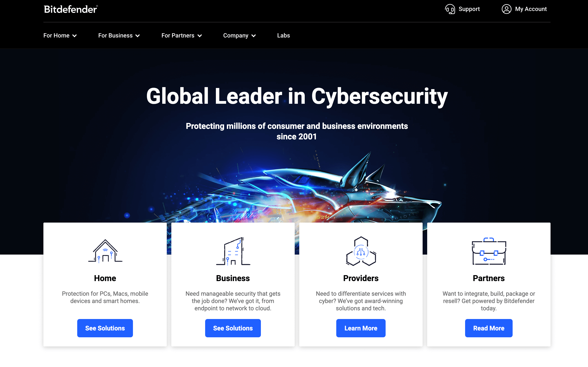Image resolution: width=588 pixels, height=367 pixels.
Task: Expand the Company dropdown menu
Action: point(239,35)
